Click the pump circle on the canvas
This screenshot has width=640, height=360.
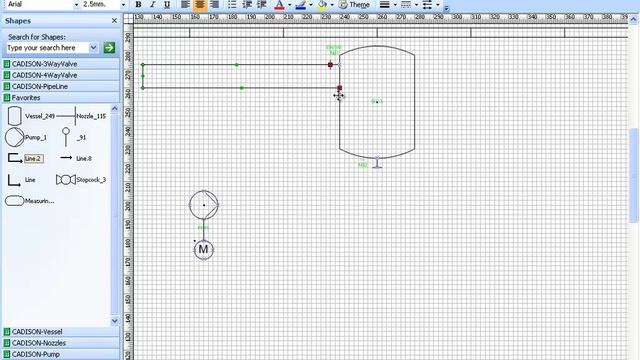(204, 205)
